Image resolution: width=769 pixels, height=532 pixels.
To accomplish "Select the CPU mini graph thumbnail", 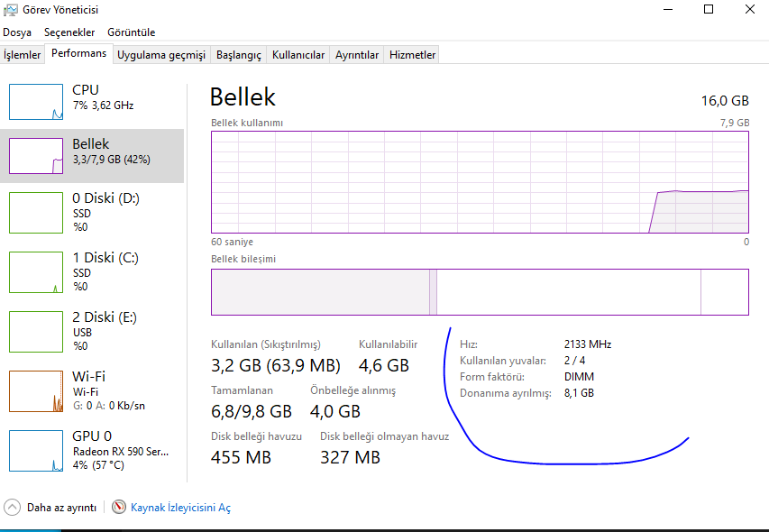I will click(x=36, y=102).
